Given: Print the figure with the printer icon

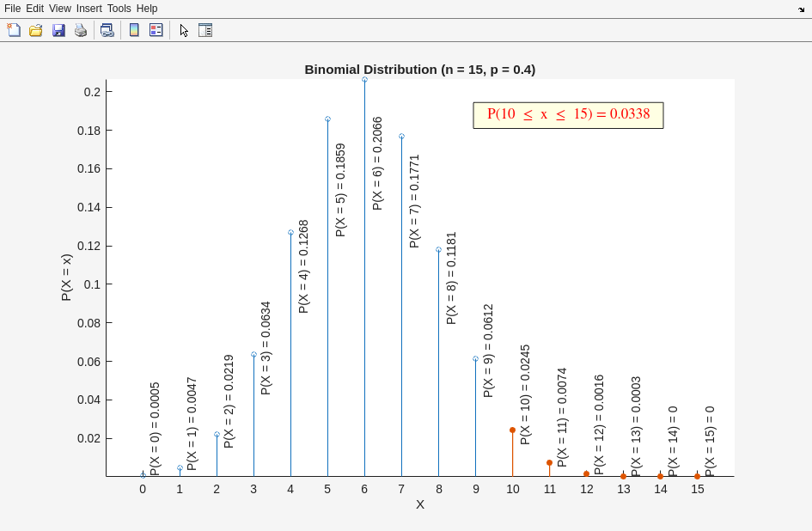Looking at the screenshot, I should pyautogui.click(x=81, y=30).
